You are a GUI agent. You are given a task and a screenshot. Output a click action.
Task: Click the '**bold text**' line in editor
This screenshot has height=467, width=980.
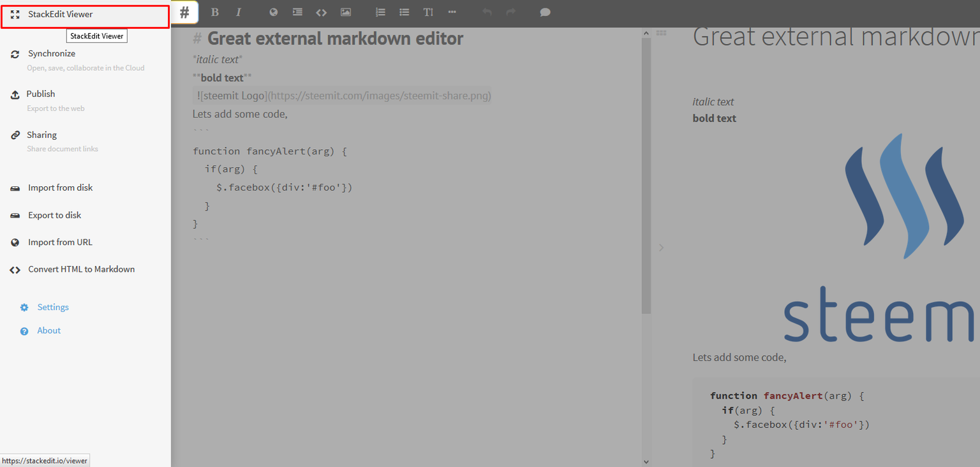(x=222, y=77)
